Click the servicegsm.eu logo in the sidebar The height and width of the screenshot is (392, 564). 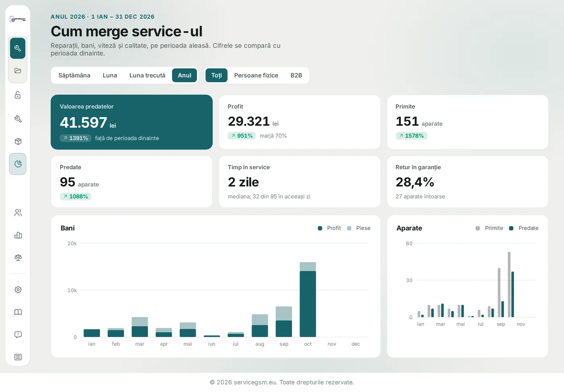pyautogui.click(x=18, y=19)
